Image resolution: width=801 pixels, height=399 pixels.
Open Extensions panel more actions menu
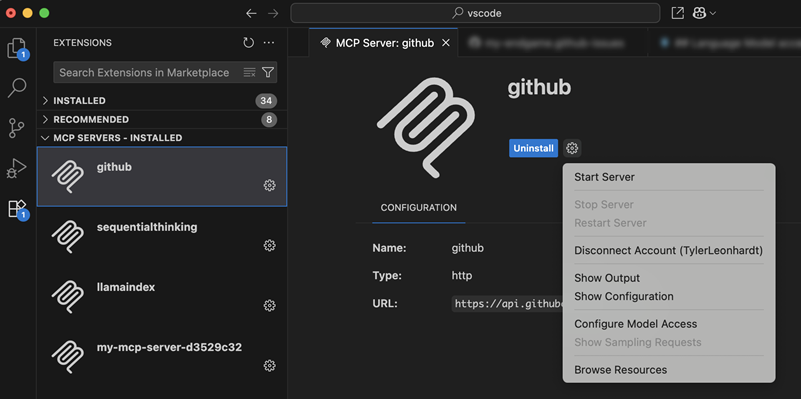tap(269, 43)
